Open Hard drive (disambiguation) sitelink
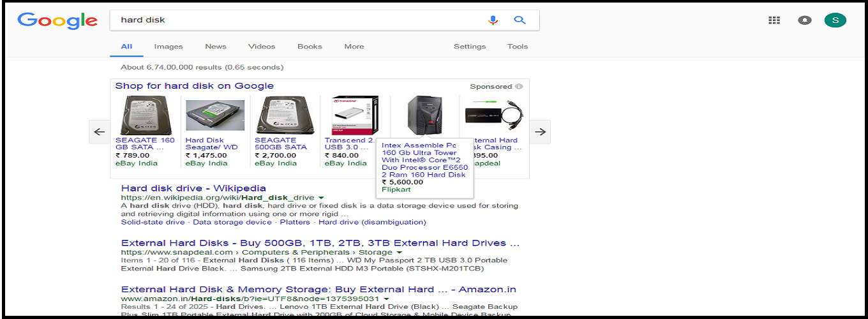Viewport: 868px width, 319px height. (x=372, y=222)
